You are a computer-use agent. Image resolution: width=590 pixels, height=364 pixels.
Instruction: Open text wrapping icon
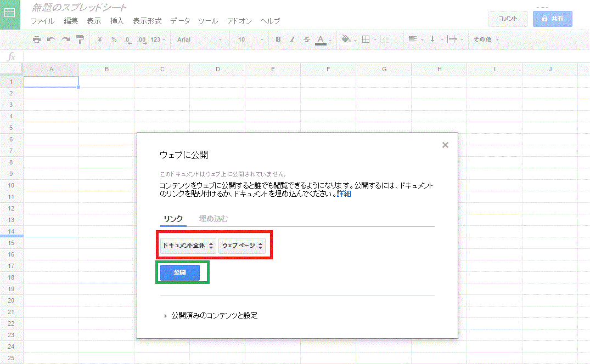pyautogui.click(x=452, y=39)
